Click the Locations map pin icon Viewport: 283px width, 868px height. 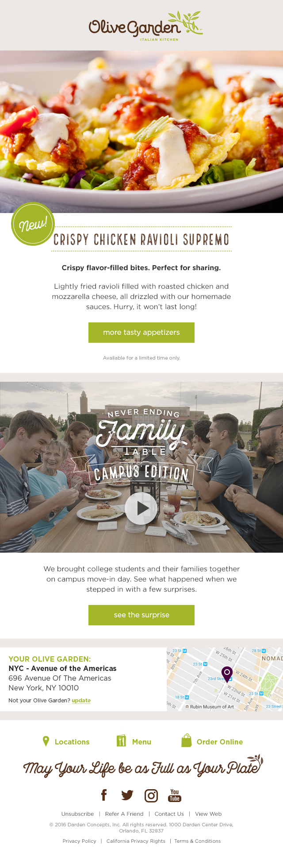46,741
